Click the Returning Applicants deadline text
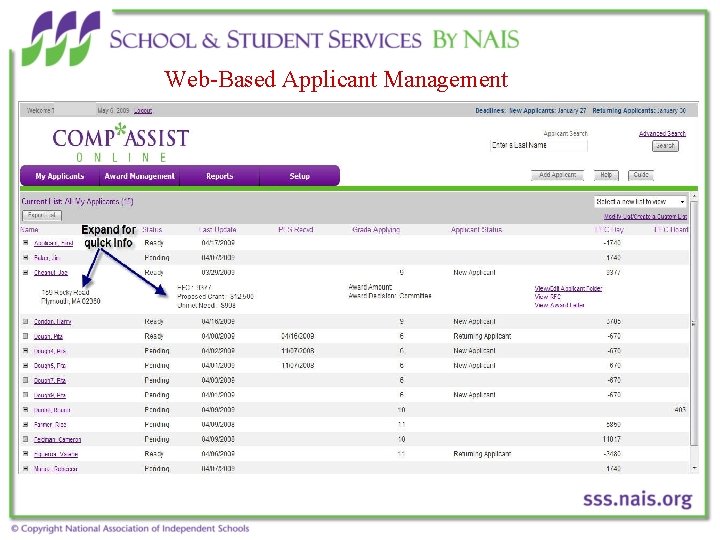This screenshot has width=720, height=540. pos(639,111)
